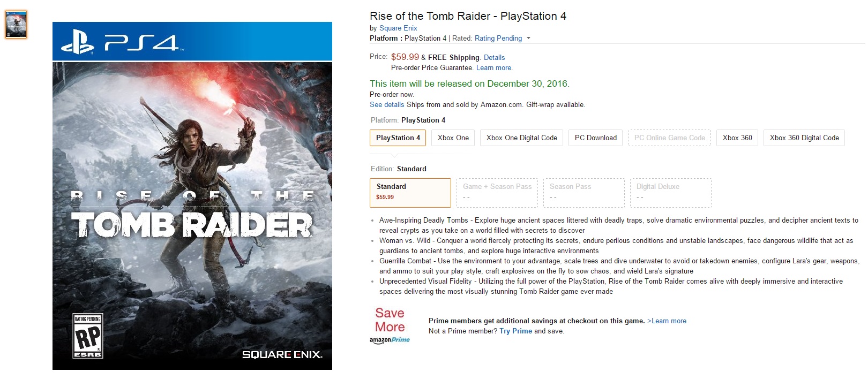Click the large game cover image
The image size is (868, 380).
coord(192,196)
